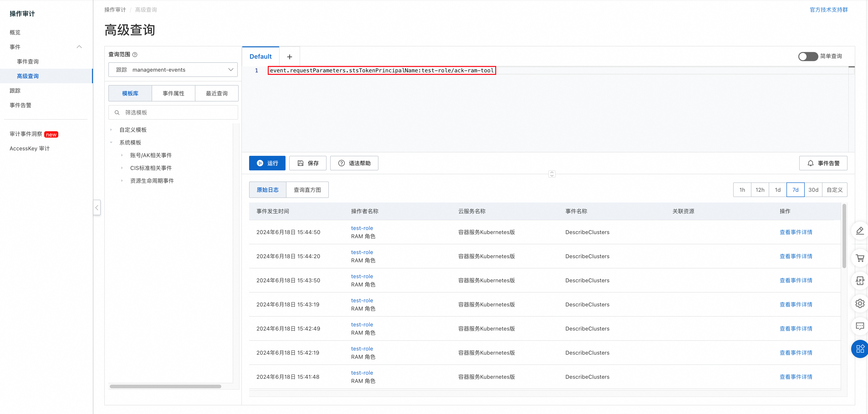Switch to the 最近查询 tab
This screenshot has width=868, height=414.
pyautogui.click(x=217, y=93)
